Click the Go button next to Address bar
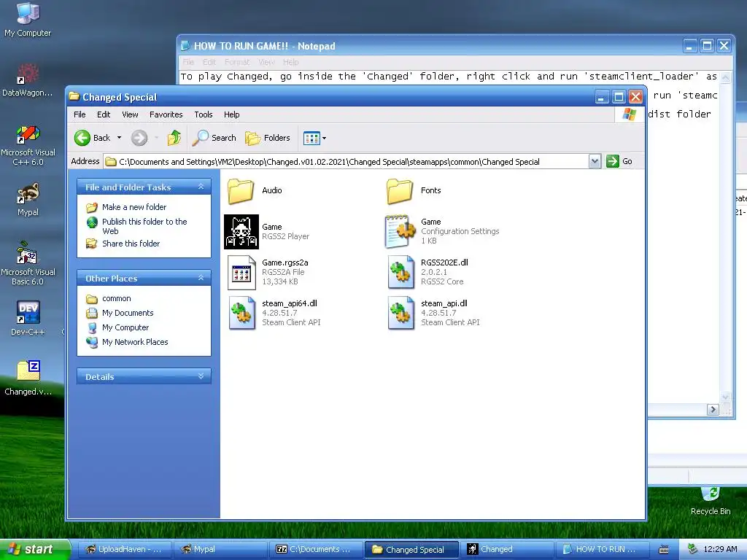 619,161
